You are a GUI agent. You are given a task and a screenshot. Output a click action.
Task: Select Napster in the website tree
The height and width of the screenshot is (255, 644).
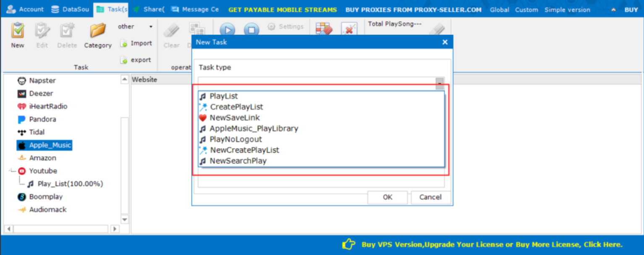37,80
